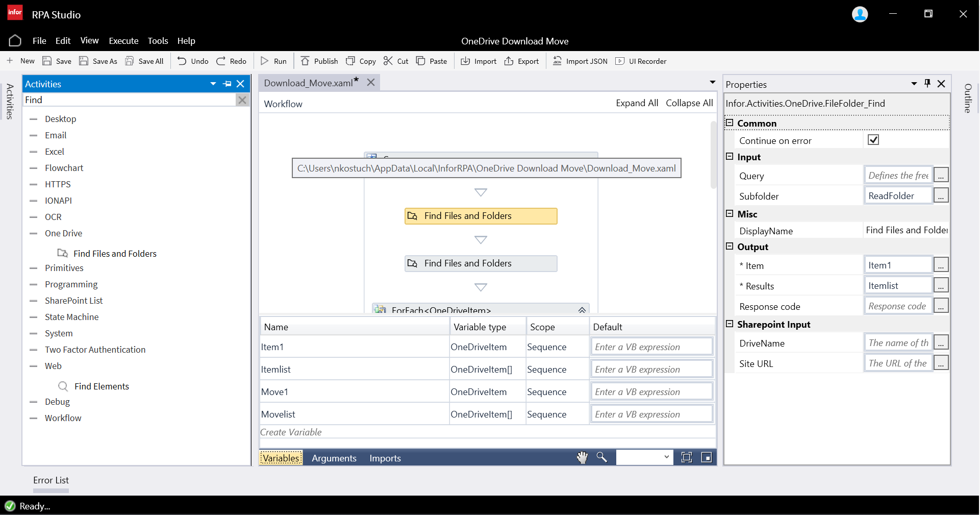Click the Subfolder input field
Viewport: 980px width, 515px height.
(x=898, y=196)
